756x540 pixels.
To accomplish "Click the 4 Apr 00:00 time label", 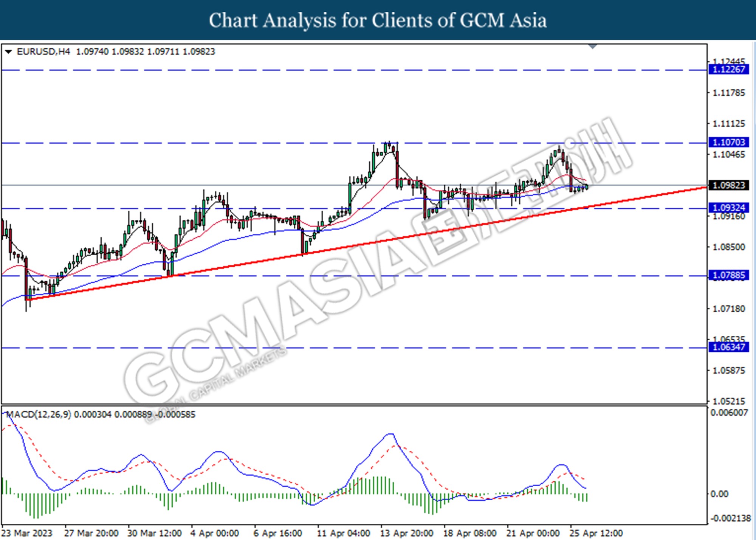I will click(215, 533).
